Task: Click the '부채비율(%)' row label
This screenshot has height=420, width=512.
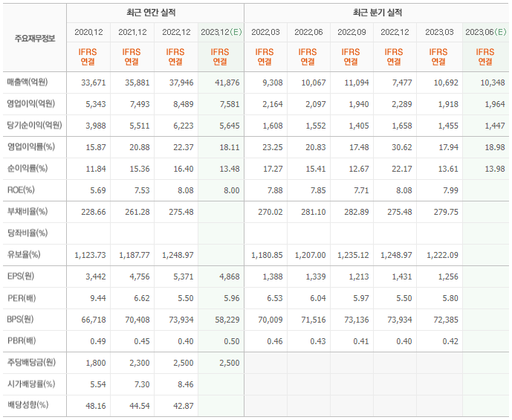Action: [x=27, y=211]
